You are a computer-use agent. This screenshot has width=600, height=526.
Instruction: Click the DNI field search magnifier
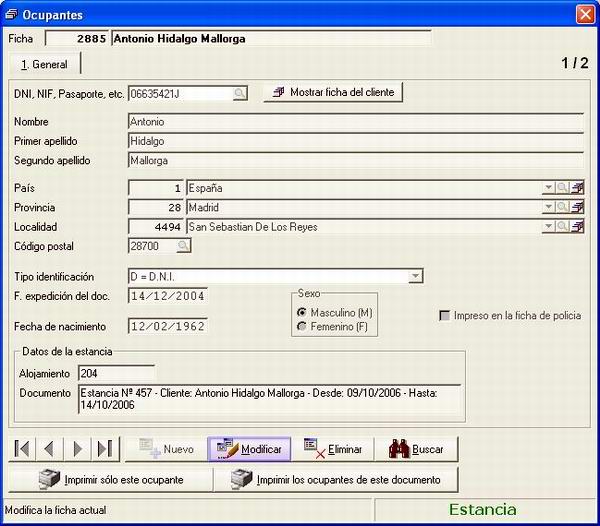click(x=240, y=93)
